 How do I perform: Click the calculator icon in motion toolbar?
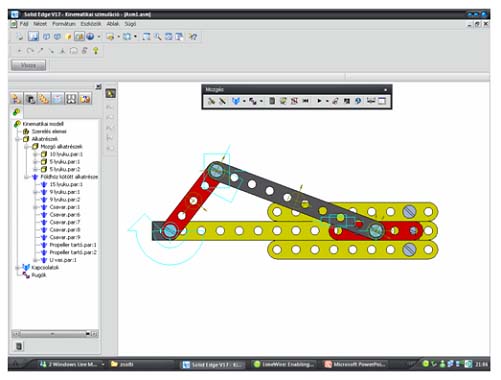coord(272,101)
